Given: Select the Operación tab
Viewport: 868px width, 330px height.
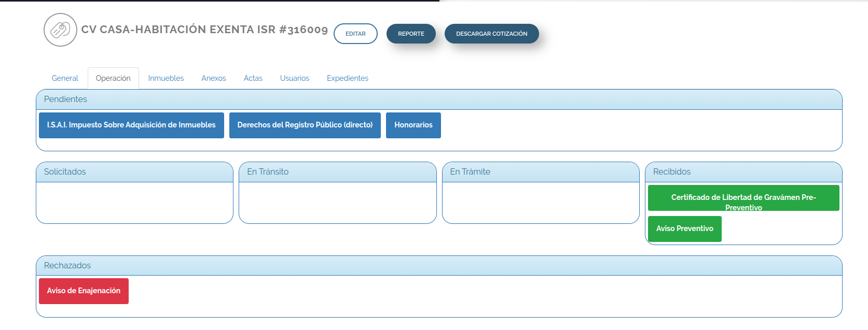Looking at the screenshot, I should (x=113, y=78).
